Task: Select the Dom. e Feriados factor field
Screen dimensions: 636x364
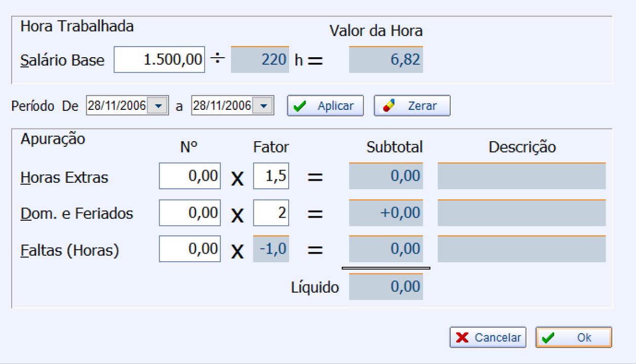Action: click(x=271, y=213)
